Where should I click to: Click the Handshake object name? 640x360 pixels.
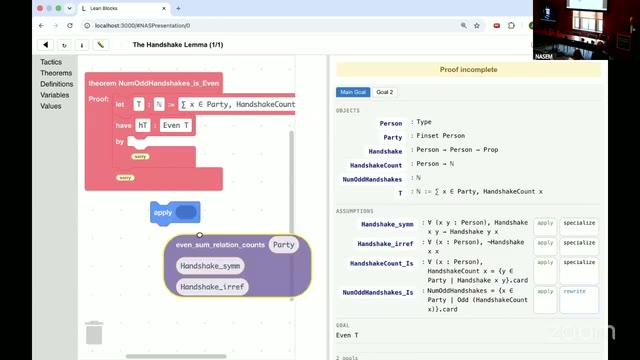[385, 151]
